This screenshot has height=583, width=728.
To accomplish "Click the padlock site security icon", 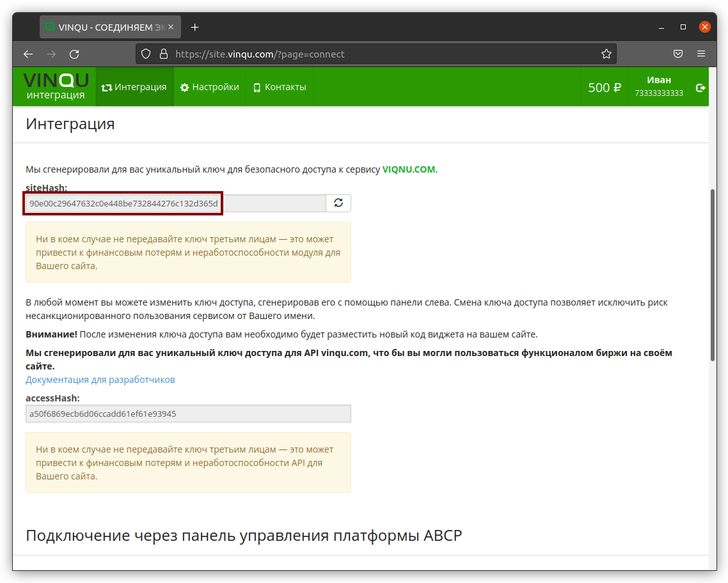I will pos(163,54).
